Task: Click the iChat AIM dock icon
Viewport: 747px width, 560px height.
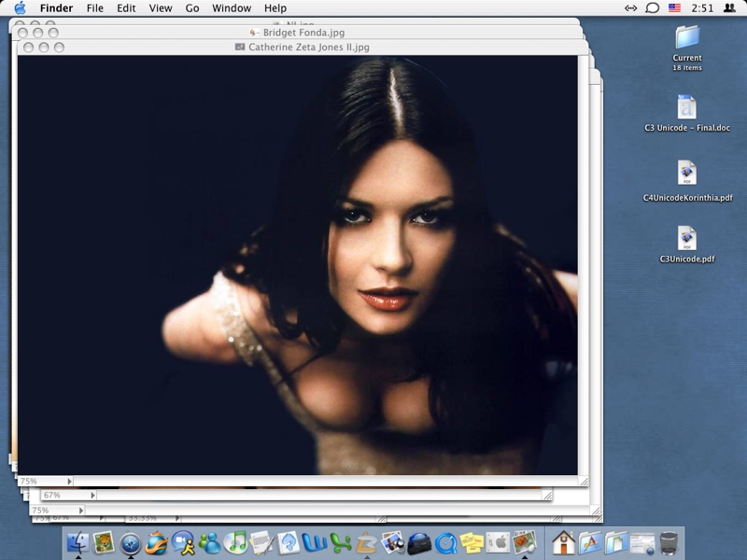Action: 182,542
